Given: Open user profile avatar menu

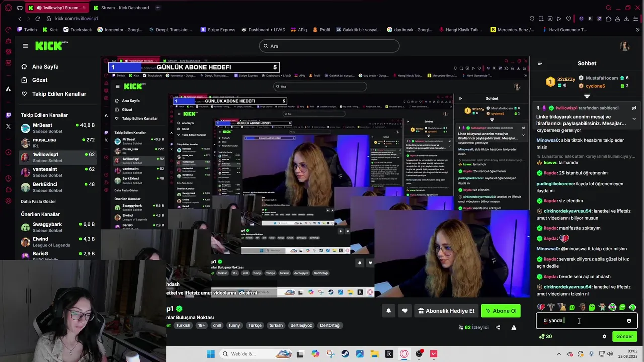Looking at the screenshot, I should coord(625,46).
